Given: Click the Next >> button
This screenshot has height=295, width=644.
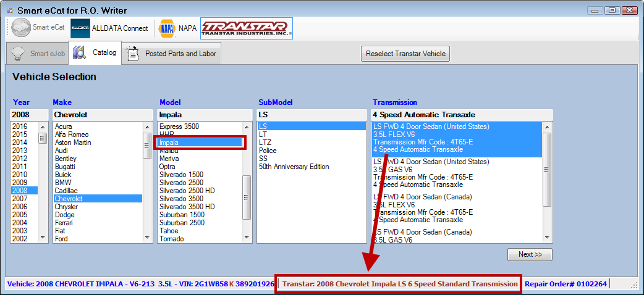Looking at the screenshot, I should 530,254.
